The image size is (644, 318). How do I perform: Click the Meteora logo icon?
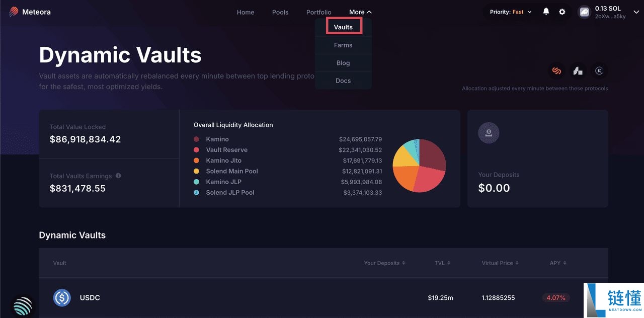pyautogui.click(x=14, y=12)
